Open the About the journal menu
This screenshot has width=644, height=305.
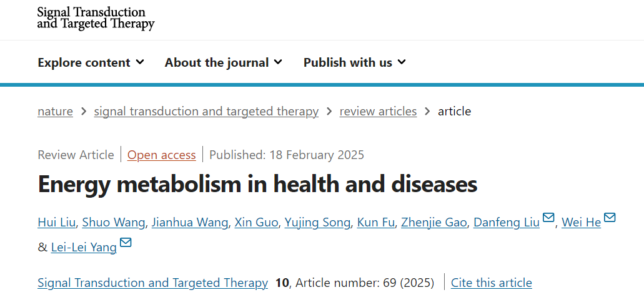point(224,63)
